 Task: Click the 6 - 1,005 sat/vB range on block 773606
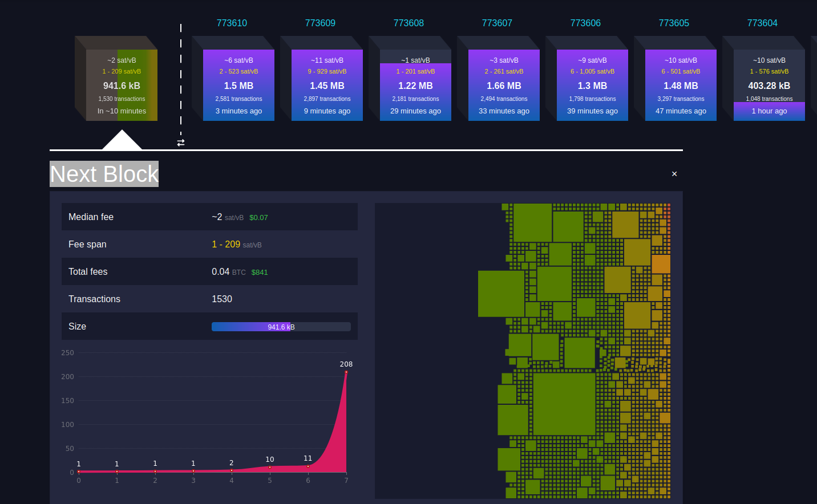(592, 71)
